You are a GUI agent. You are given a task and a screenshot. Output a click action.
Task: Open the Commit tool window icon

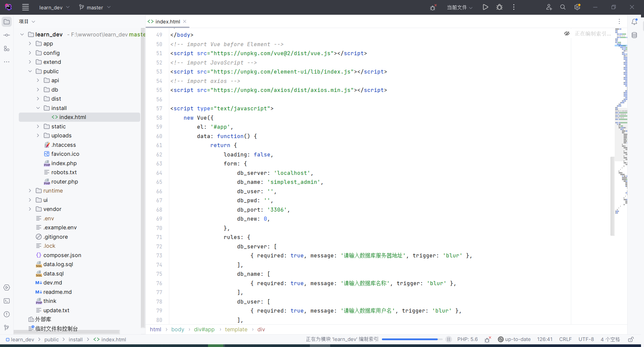pos(7,35)
